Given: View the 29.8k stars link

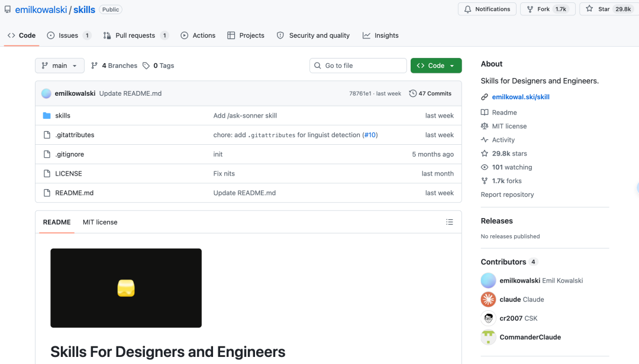Looking at the screenshot, I should [509, 154].
